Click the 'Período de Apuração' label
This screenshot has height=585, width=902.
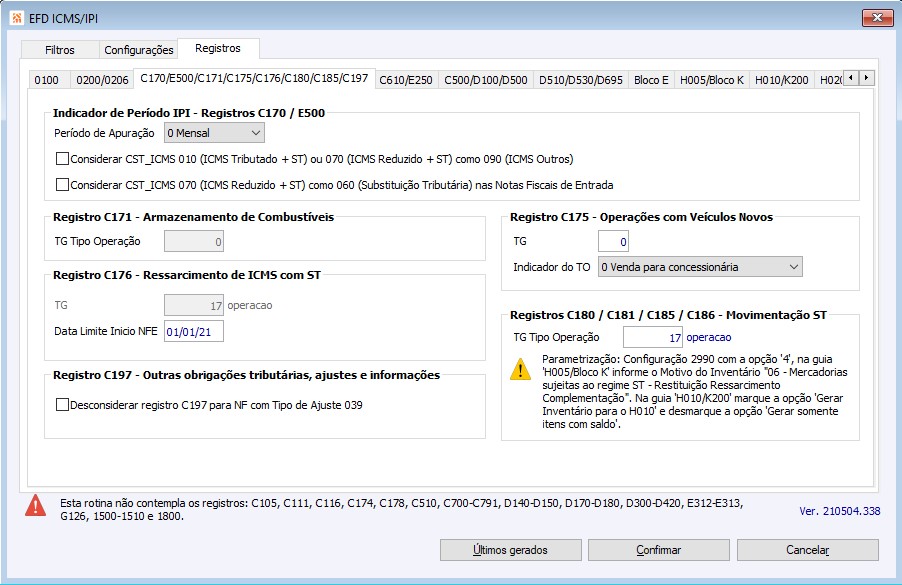tap(104, 133)
